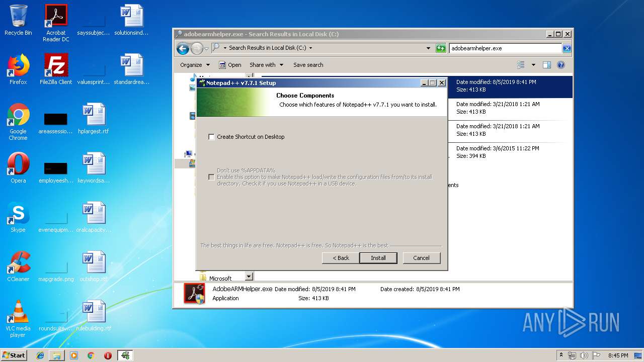Click the Install button

378,258
